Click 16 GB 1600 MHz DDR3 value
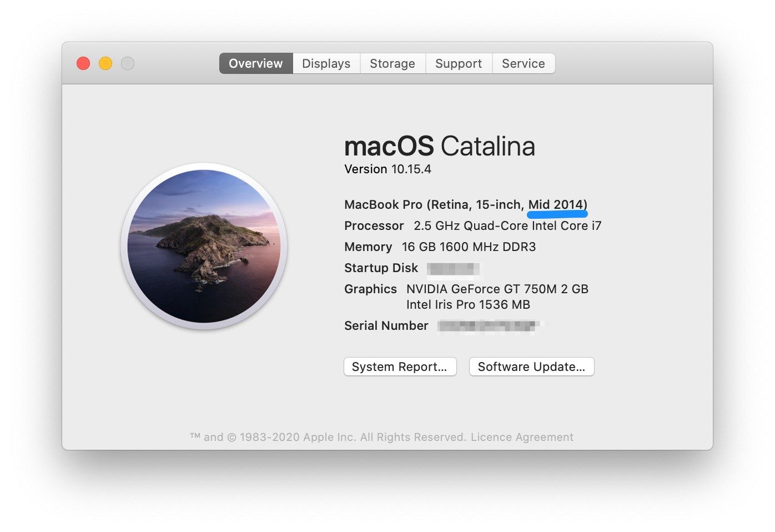Screen dimensions: 775x532 (469, 247)
